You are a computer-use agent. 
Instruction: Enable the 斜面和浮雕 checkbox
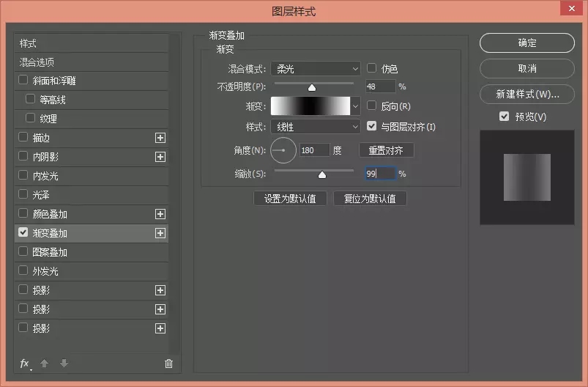pyautogui.click(x=23, y=81)
